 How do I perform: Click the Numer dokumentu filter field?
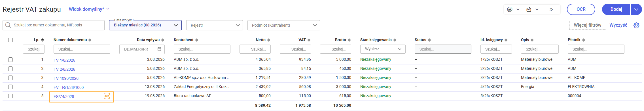pos(82,49)
